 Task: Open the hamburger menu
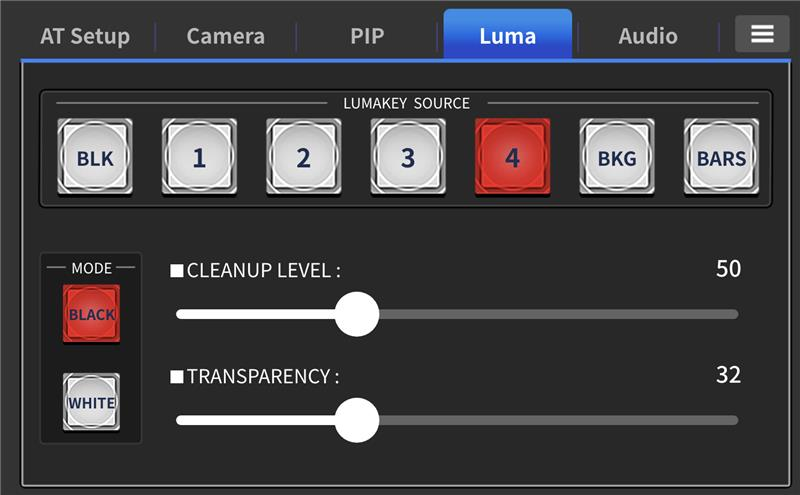[762, 35]
